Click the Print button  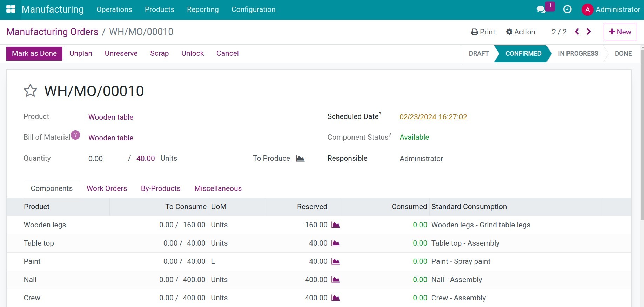pos(483,32)
